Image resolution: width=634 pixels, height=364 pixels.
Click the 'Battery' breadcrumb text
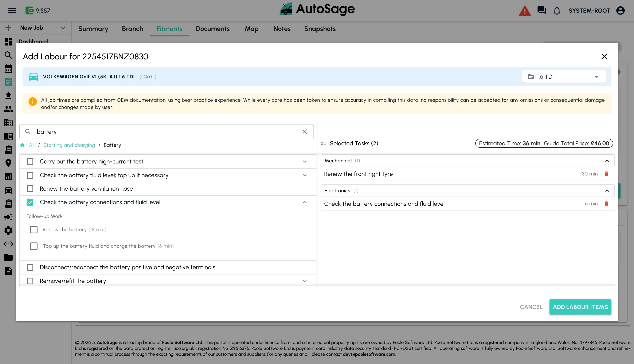click(112, 145)
